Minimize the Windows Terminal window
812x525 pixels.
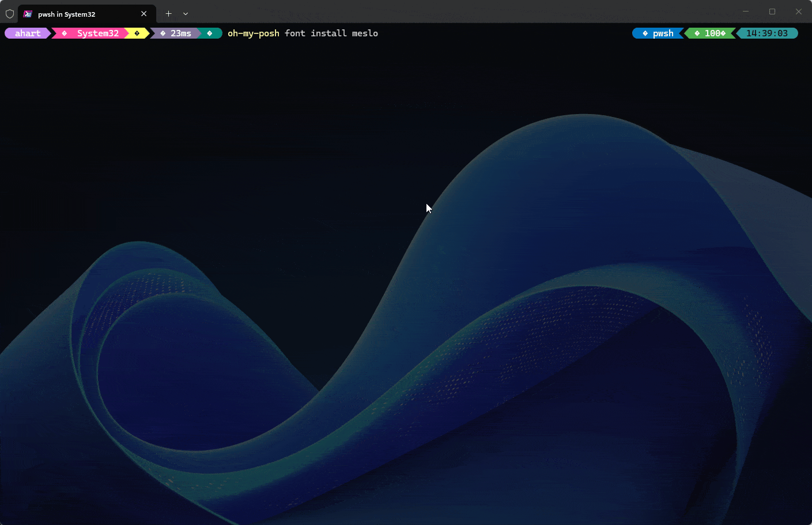click(x=745, y=12)
